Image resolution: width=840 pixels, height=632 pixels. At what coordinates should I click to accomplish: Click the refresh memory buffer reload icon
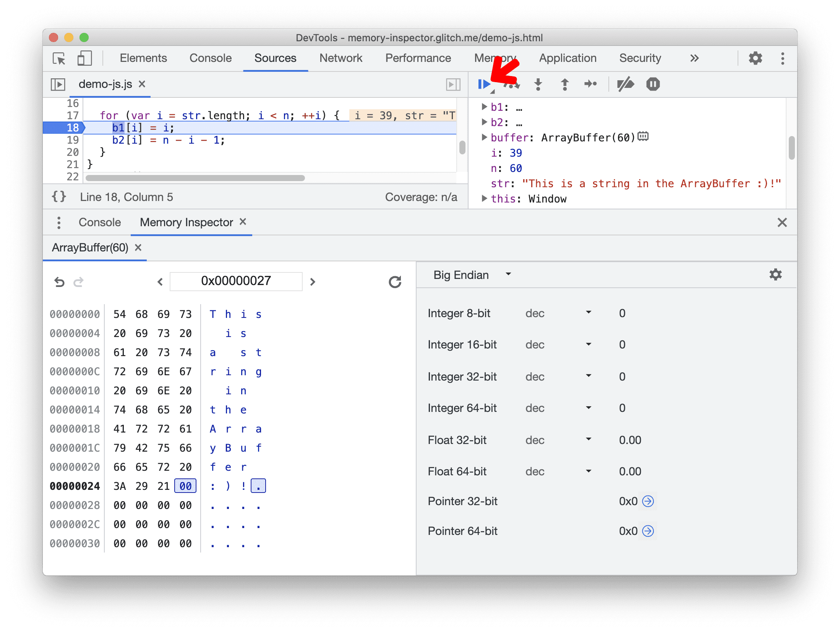coord(394,280)
